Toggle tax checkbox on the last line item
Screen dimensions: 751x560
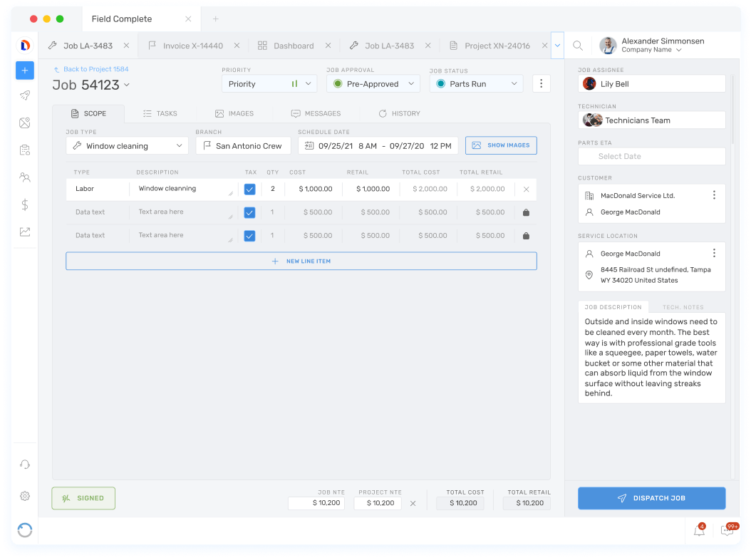click(x=250, y=234)
